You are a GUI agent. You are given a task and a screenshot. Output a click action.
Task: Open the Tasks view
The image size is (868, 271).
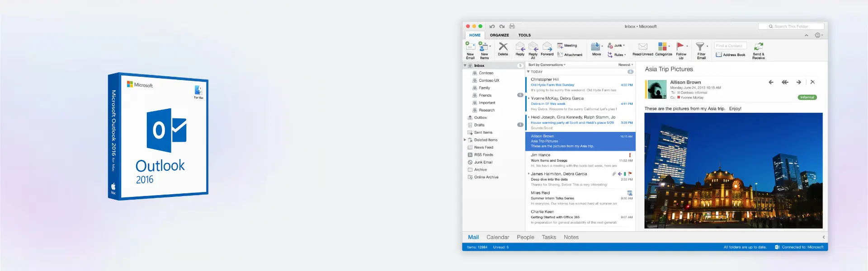549,237
